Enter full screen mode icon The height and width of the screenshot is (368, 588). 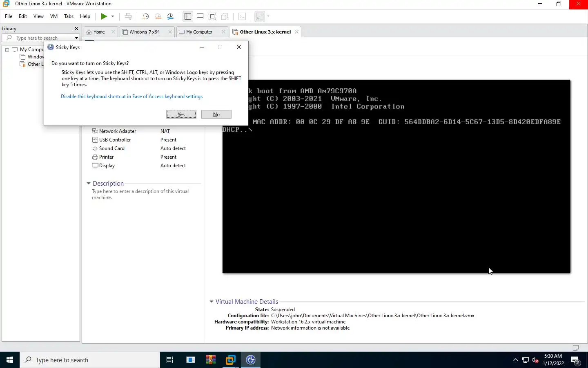click(212, 16)
